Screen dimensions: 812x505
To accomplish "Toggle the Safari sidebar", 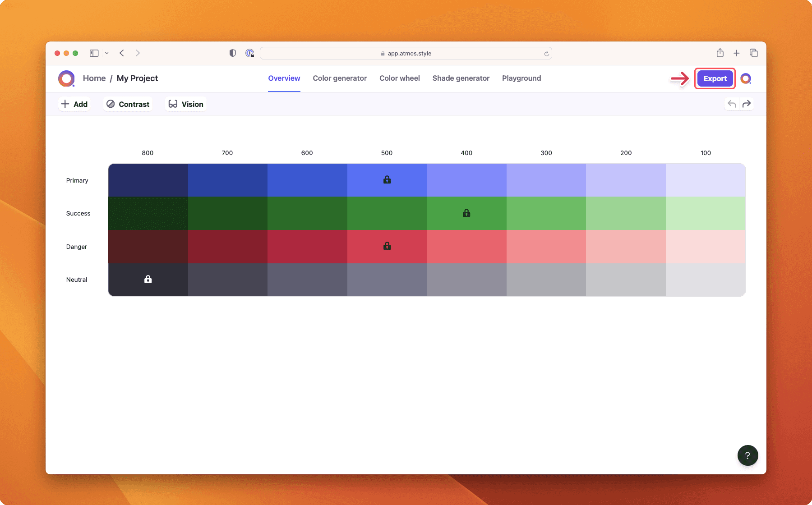I will (x=94, y=53).
